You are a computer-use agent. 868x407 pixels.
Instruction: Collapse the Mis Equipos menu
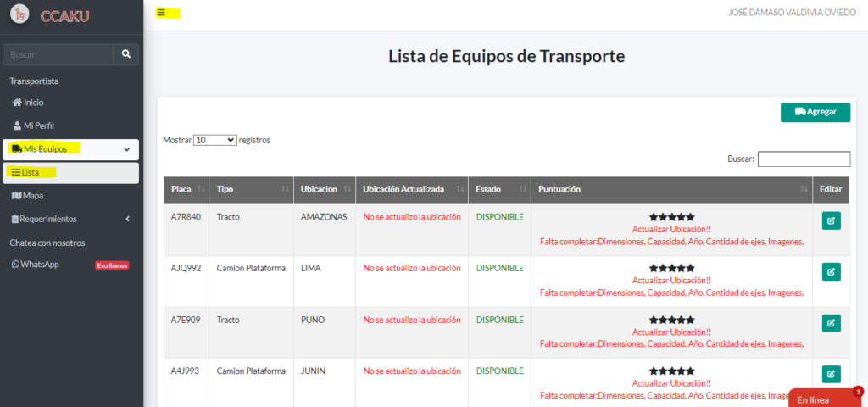[126, 150]
